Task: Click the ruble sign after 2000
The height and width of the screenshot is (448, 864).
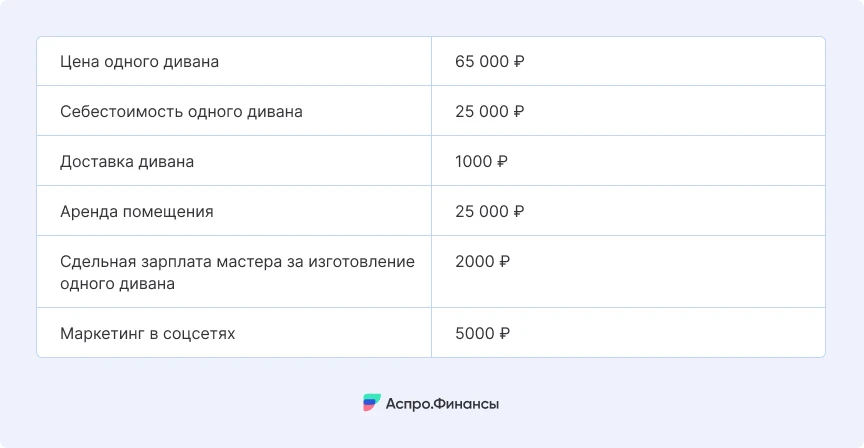Action: click(504, 262)
